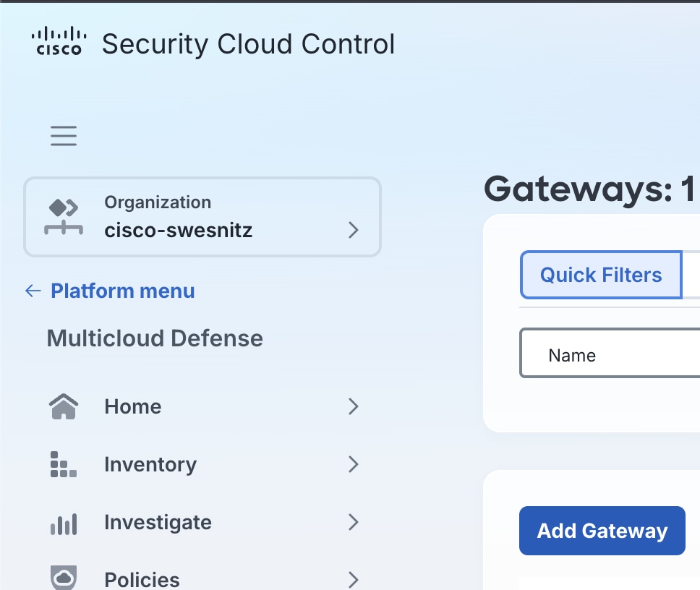Image resolution: width=700 pixels, height=590 pixels.
Task: Click the Cisco logo
Action: (x=59, y=41)
